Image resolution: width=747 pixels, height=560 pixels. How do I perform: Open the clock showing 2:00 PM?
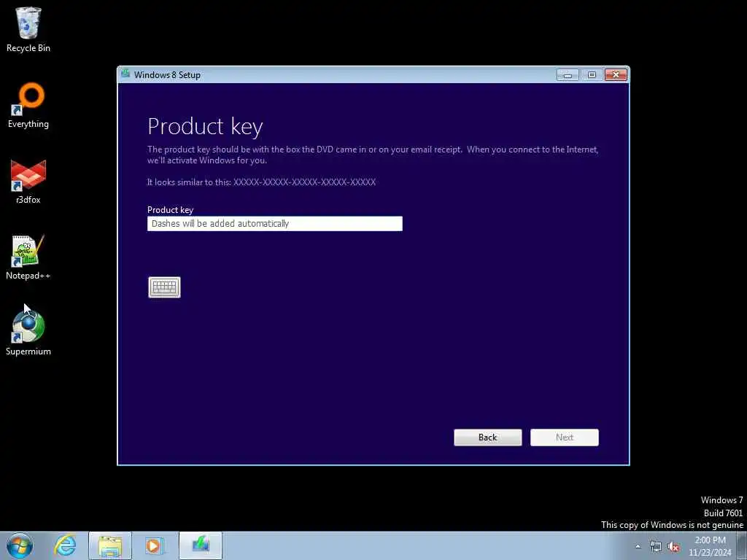(x=710, y=545)
